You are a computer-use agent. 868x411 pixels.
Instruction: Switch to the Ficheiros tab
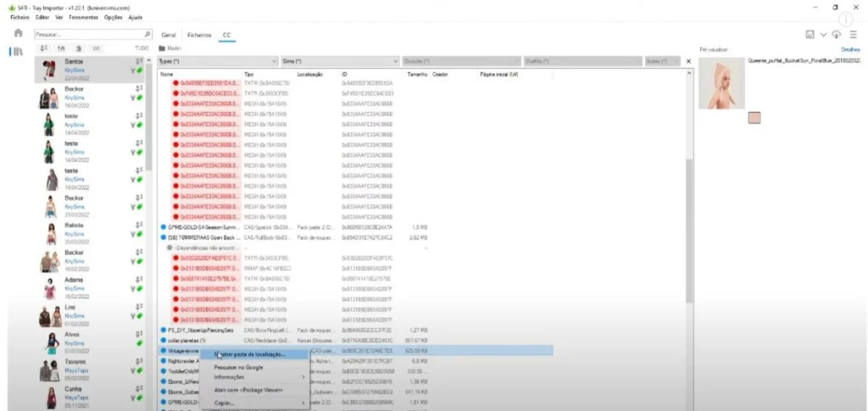(199, 35)
